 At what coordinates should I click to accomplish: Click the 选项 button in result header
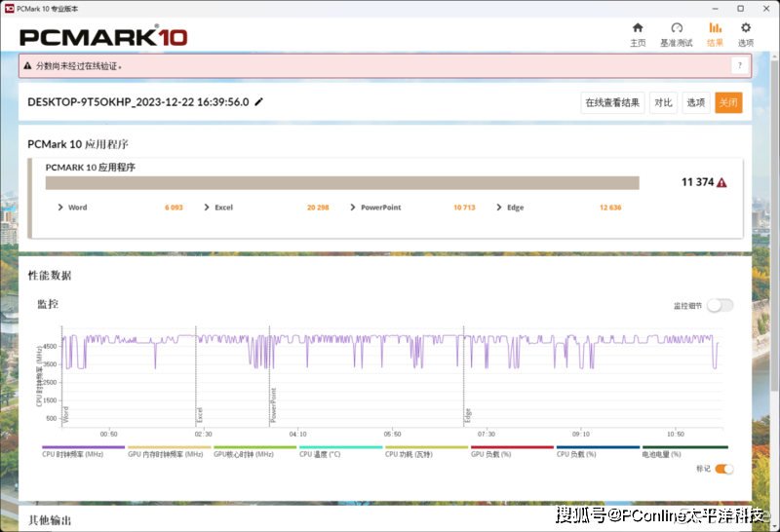[x=695, y=103]
